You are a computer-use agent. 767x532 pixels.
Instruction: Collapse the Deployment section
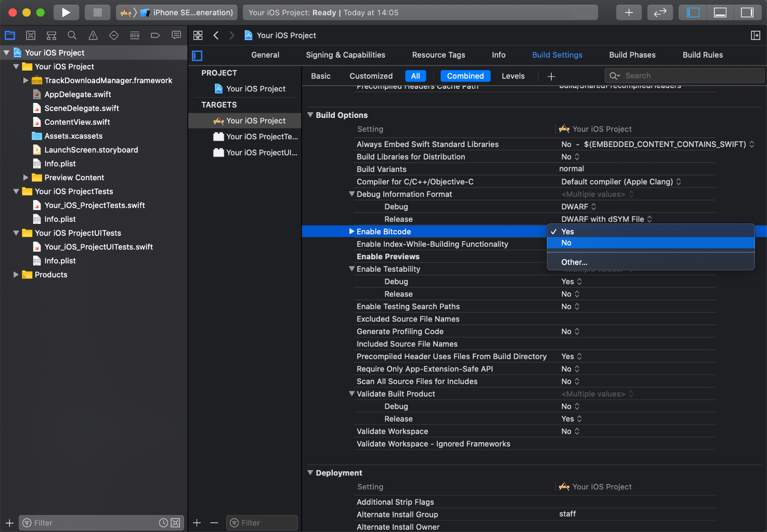tap(310, 473)
